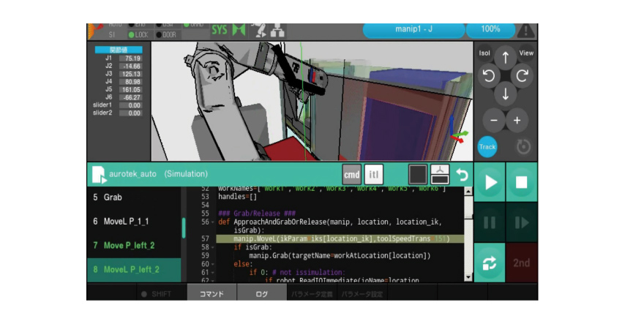Click the J6 joint value -66.27

[131, 97]
